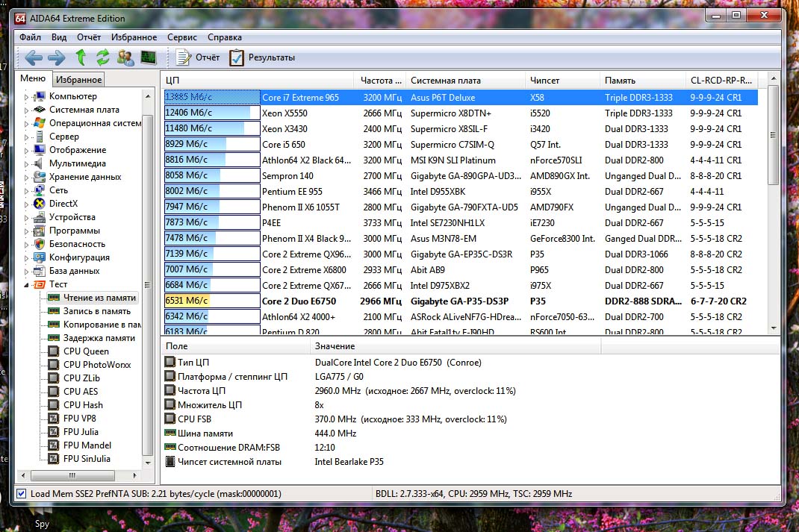Click the Forward arrow toolbar icon

click(x=56, y=57)
